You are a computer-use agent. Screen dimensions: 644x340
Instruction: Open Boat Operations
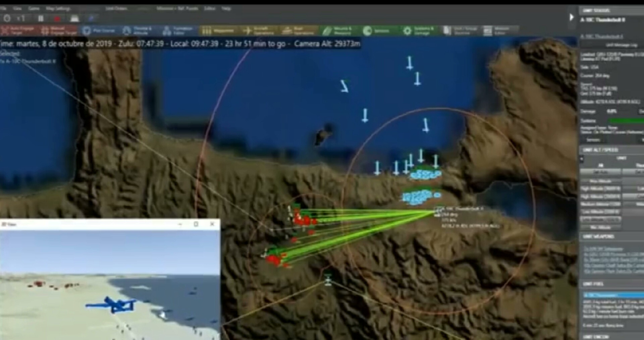pos(298,31)
